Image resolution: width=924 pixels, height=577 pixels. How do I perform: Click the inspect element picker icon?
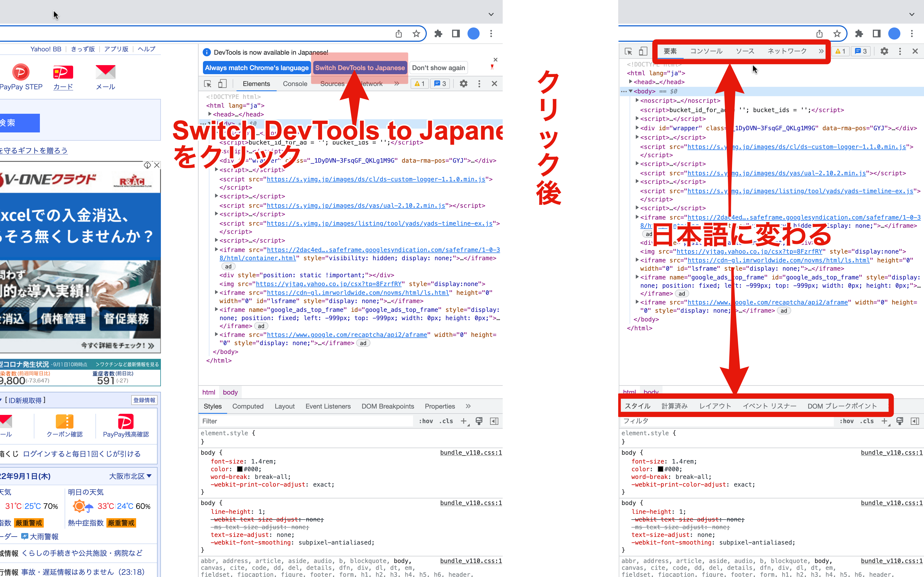[208, 84]
